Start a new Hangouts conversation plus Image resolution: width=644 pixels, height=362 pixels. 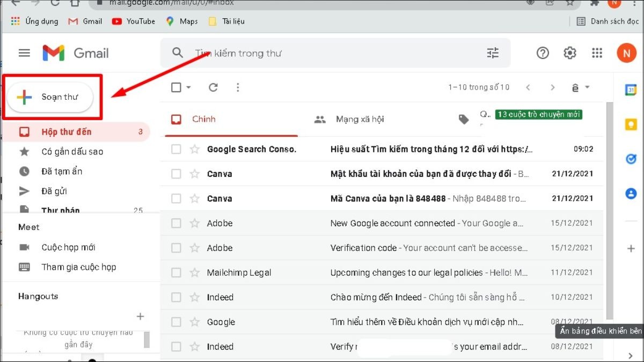click(x=141, y=316)
